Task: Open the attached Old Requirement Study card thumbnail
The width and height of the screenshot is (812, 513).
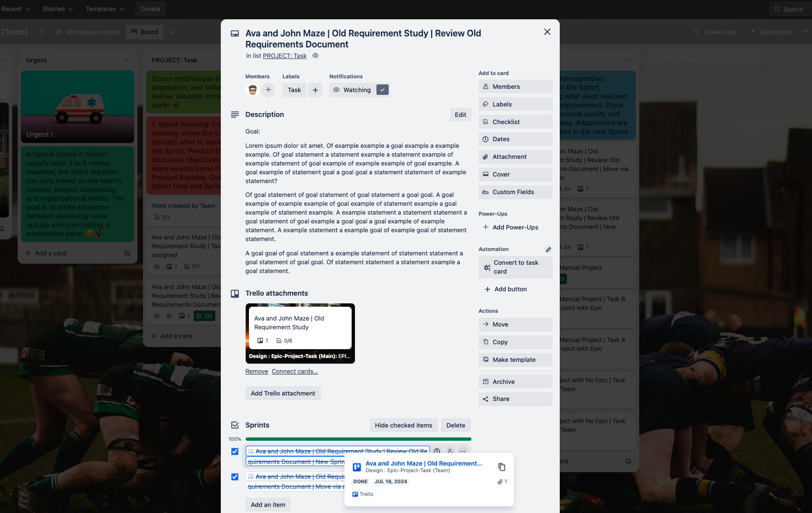Action: 300,333
